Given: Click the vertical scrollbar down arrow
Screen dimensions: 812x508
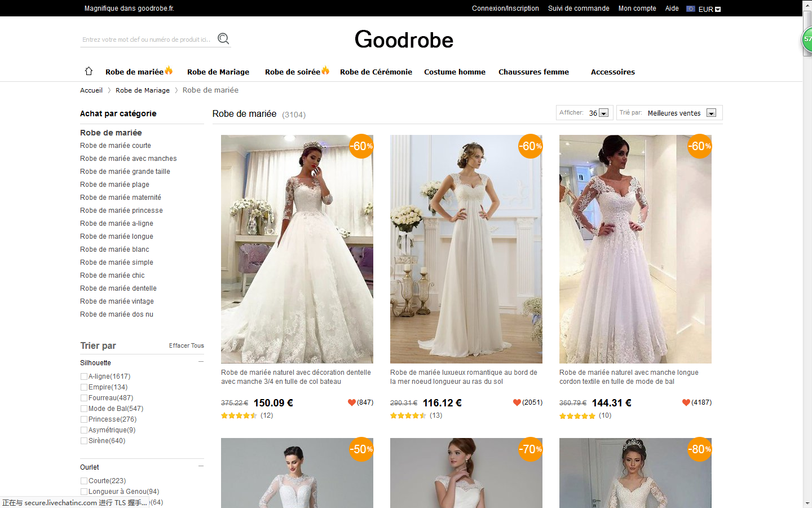Looking at the screenshot, I should (x=807, y=503).
